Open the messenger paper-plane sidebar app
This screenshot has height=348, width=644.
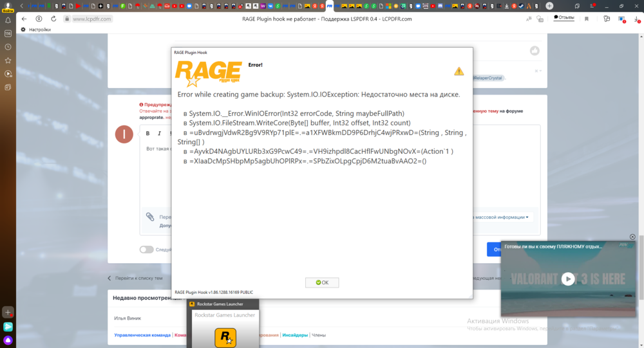(8, 327)
